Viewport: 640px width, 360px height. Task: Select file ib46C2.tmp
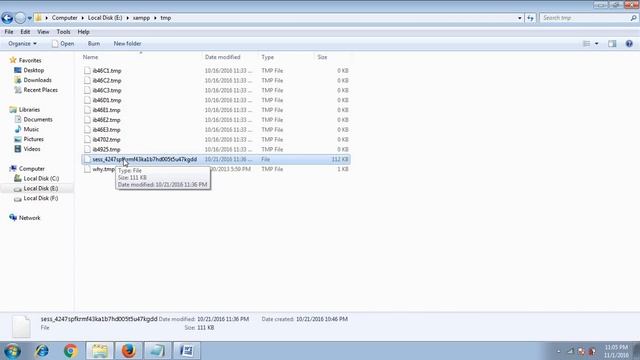107,80
